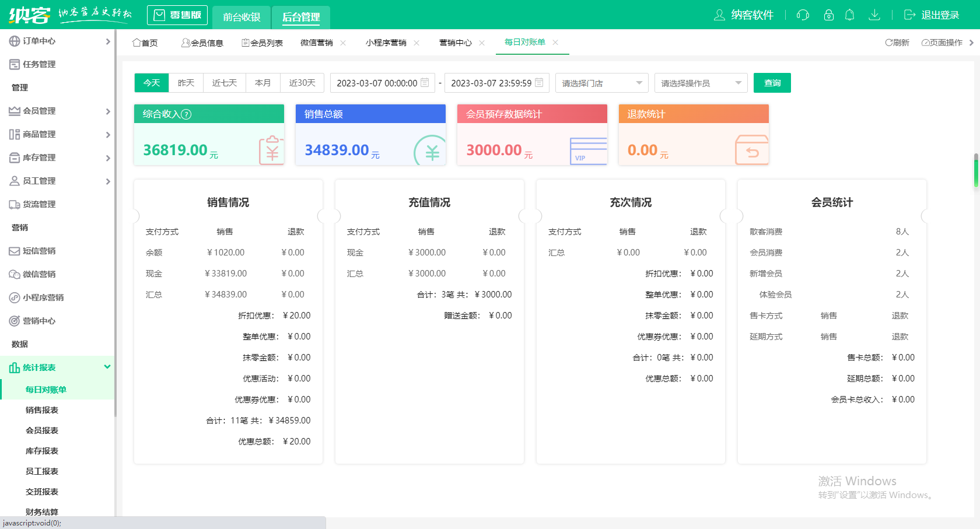Viewport: 980px width, 529px height.
Task: Expand the 请选择操作员 operator dropdown
Action: point(701,82)
